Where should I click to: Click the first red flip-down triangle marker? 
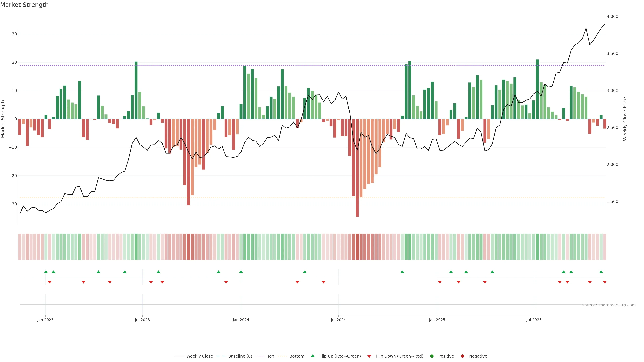50,282
